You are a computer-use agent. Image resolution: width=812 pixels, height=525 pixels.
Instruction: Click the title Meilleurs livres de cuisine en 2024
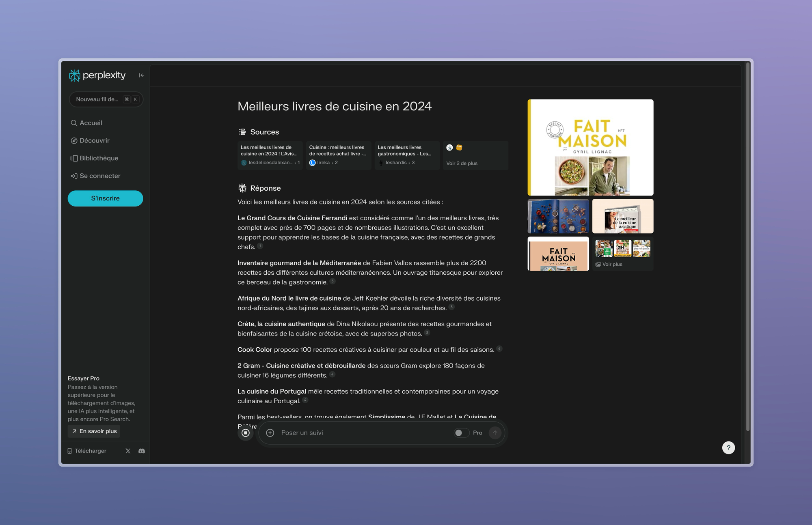click(x=335, y=106)
